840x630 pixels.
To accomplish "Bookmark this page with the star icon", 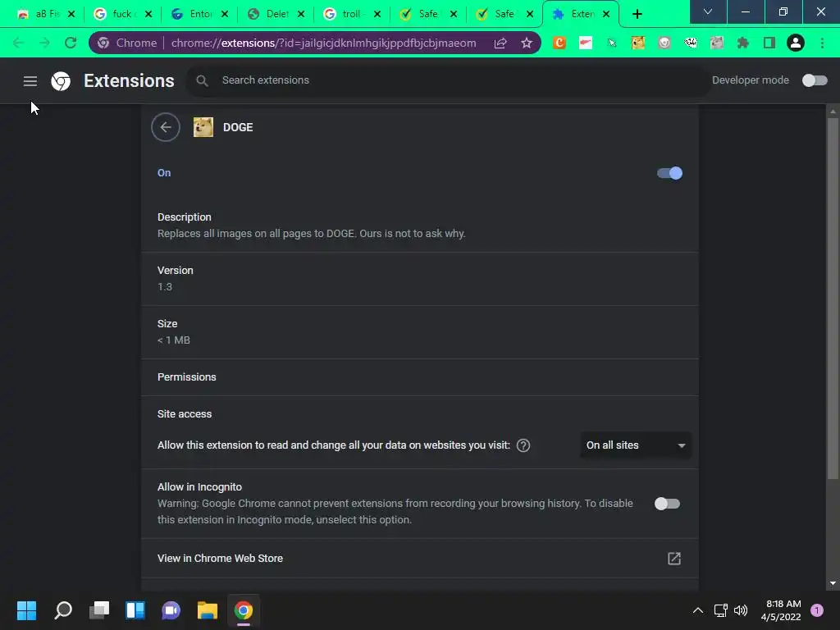I will pyautogui.click(x=527, y=43).
